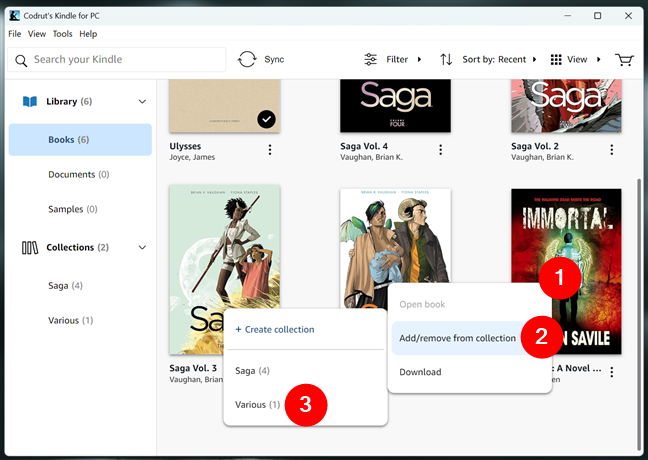Open three-dot menu for Immortal novel
The image size is (648, 460).
click(x=612, y=372)
